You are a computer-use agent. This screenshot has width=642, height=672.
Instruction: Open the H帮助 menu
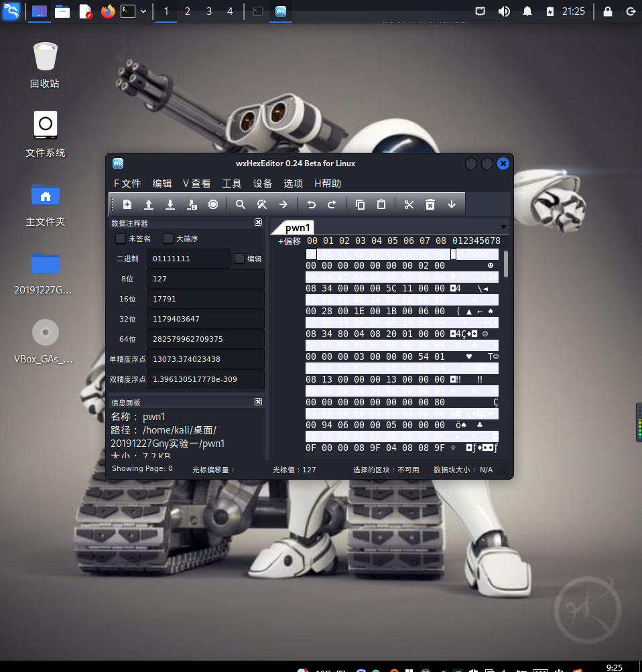click(328, 184)
